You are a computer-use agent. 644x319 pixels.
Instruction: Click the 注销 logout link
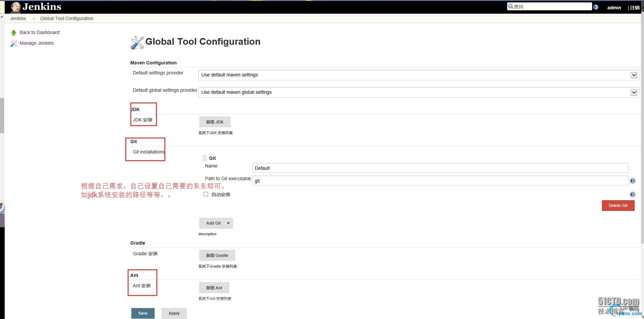(x=635, y=7)
